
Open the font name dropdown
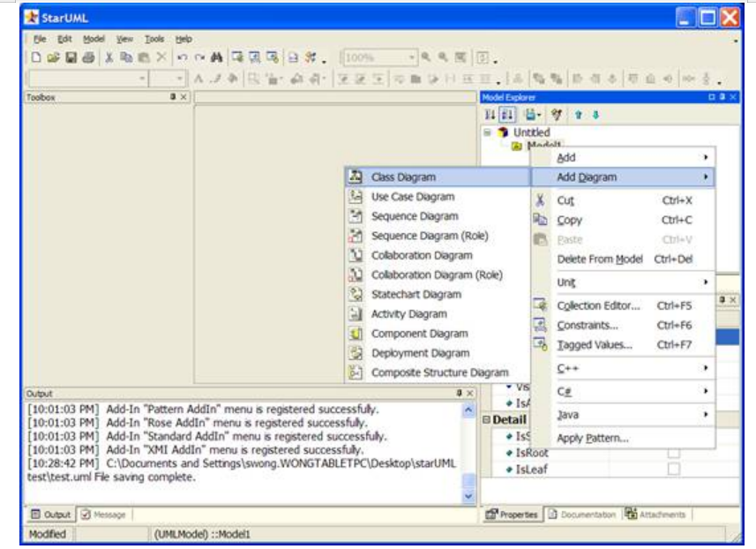(x=141, y=79)
